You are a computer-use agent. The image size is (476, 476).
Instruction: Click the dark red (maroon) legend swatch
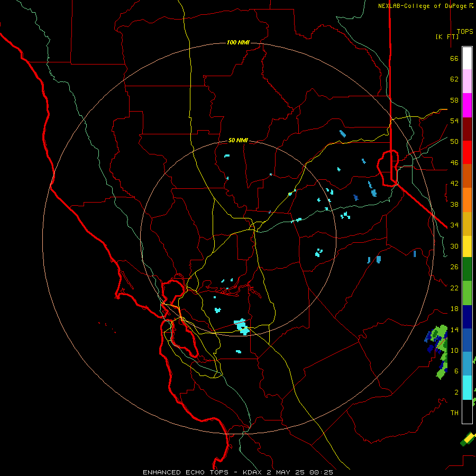click(x=467, y=129)
